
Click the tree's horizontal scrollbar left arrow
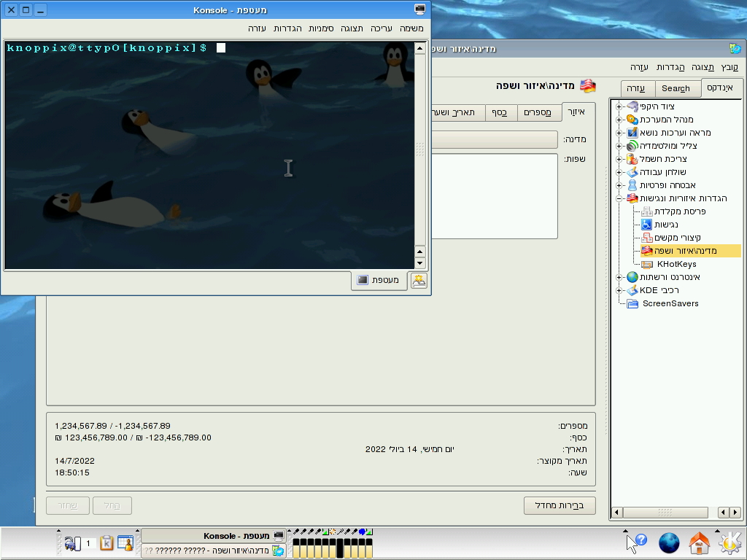pos(617,513)
